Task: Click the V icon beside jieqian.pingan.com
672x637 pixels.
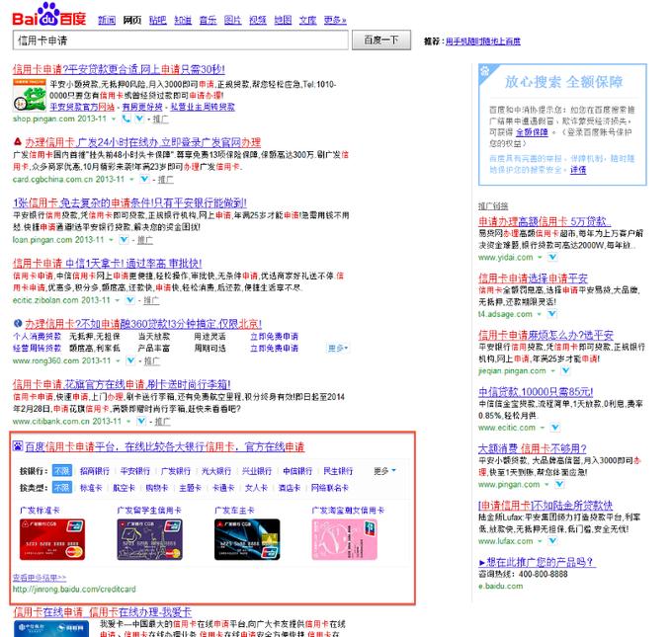Action: click(x=565, y=370)
